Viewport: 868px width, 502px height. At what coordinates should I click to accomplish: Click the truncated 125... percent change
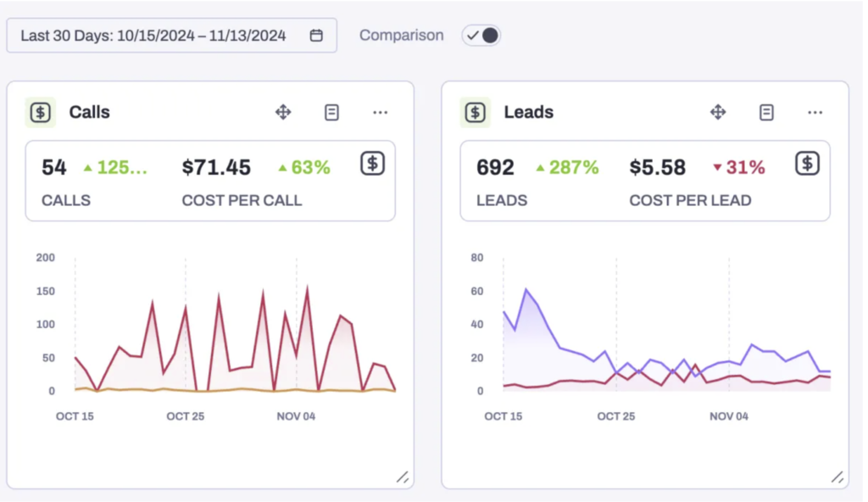click(115, 167)
